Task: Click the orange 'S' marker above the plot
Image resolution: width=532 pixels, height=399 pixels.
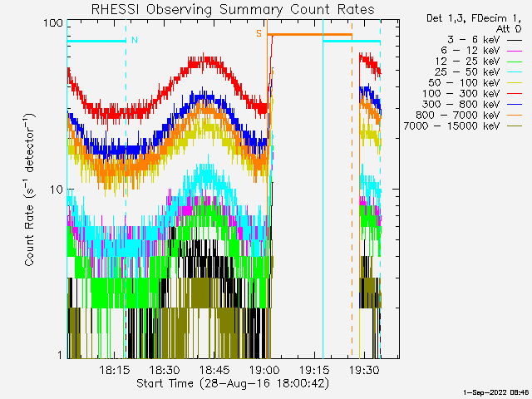Action: pos(259,33)
